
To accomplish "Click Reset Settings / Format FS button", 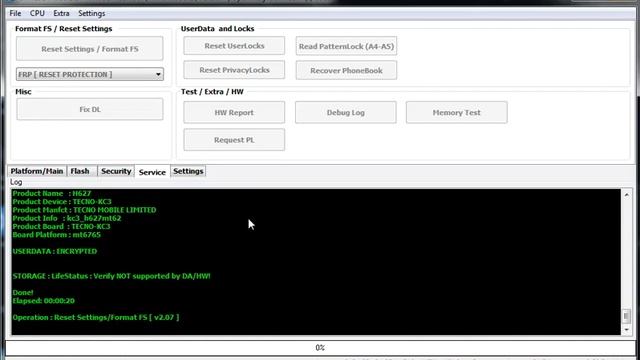I will [x=90, y=49].
